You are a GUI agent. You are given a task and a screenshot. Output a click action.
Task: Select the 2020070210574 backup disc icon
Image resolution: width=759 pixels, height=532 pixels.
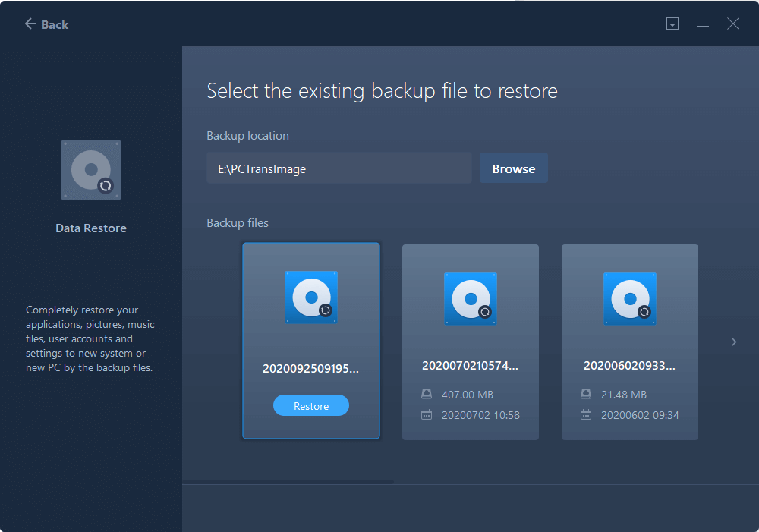point(471,297)
